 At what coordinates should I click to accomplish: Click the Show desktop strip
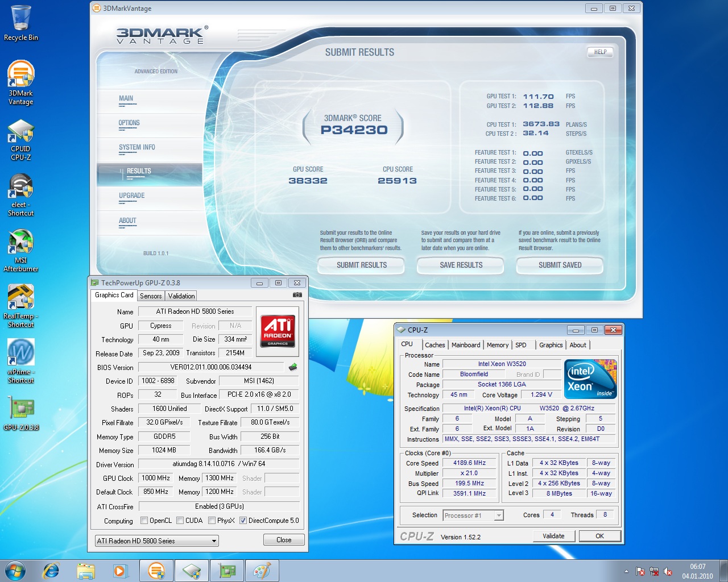[723, 571]
